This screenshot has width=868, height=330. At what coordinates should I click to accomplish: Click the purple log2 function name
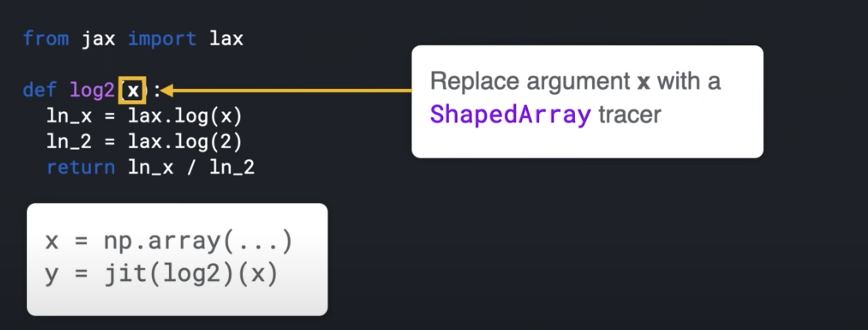(92, 91)
